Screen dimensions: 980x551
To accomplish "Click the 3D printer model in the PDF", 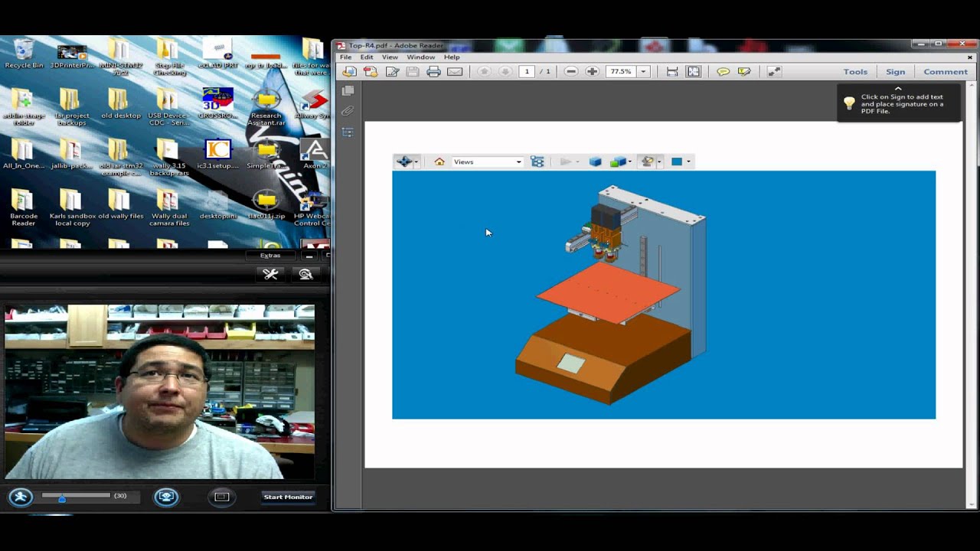I will click(609, 295).
